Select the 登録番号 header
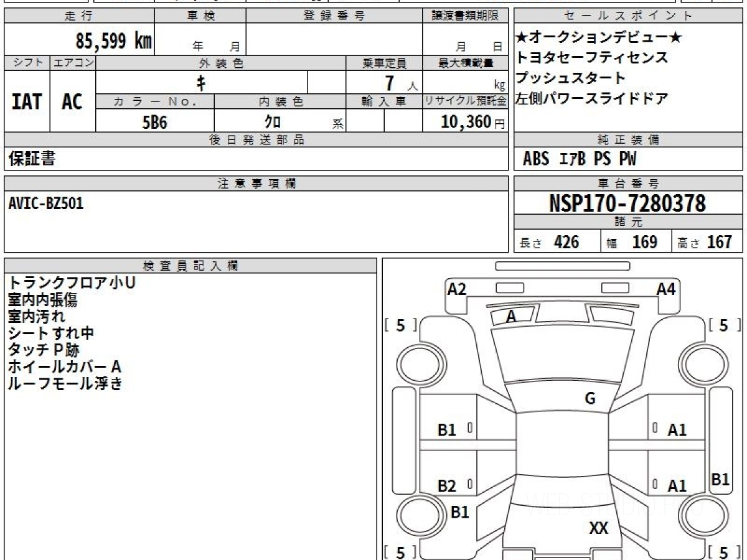Screen dimensions: 747x560 coord(334,16)
